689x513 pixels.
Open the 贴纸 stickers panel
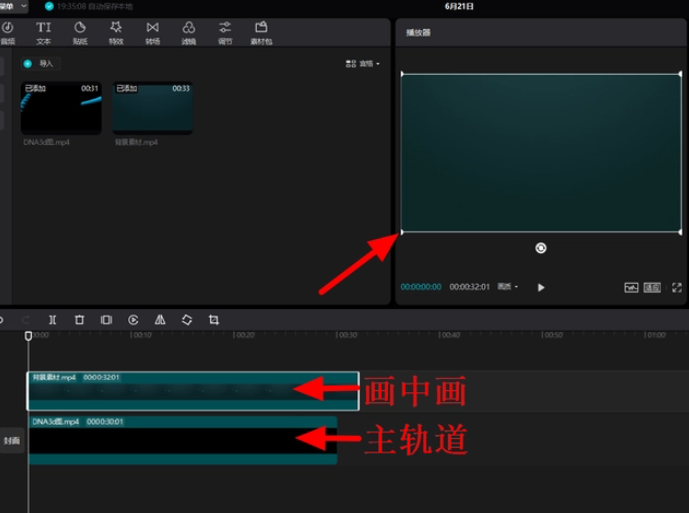(x=80, y=33)
